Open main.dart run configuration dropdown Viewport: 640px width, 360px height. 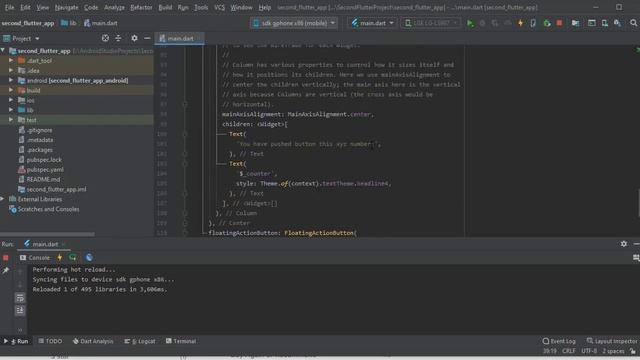click(x=372, y=23)
